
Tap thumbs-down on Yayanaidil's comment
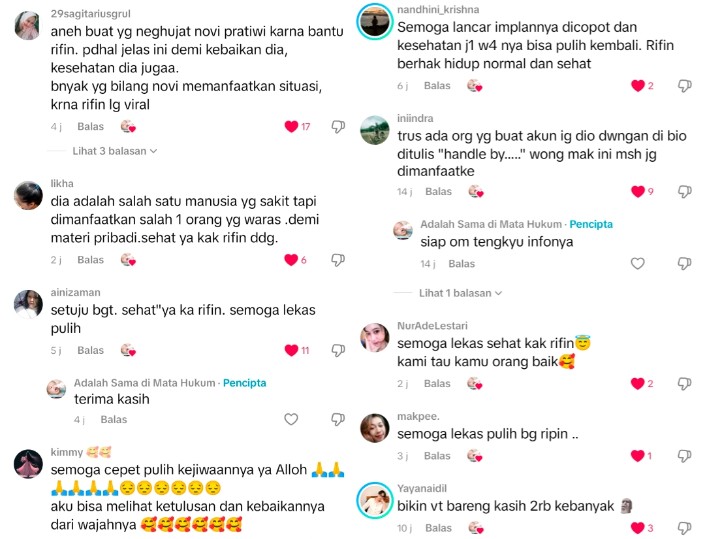[684, 528]
